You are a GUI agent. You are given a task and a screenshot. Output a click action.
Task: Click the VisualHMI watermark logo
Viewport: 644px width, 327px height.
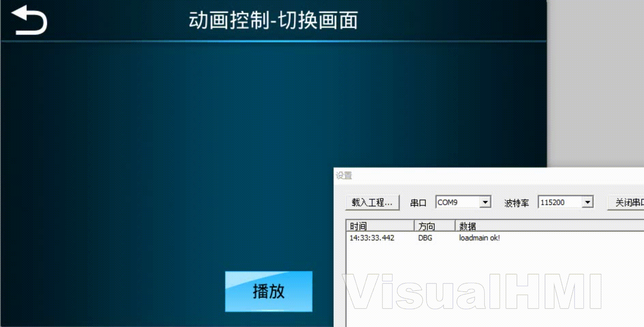click(472, 291)
